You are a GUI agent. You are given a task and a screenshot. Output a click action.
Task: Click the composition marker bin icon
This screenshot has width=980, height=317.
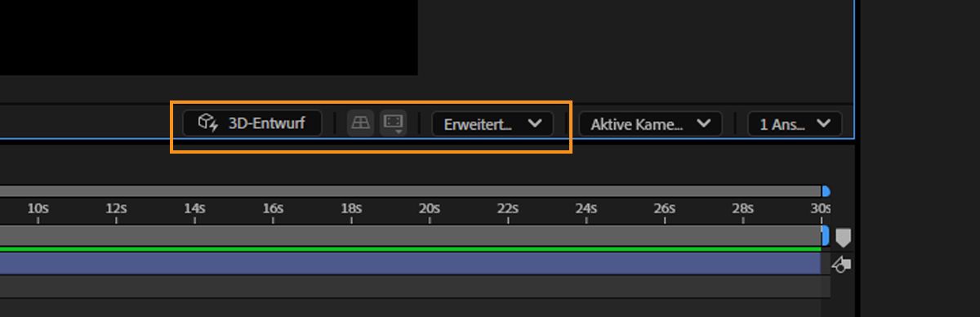[x=843, y=237]
